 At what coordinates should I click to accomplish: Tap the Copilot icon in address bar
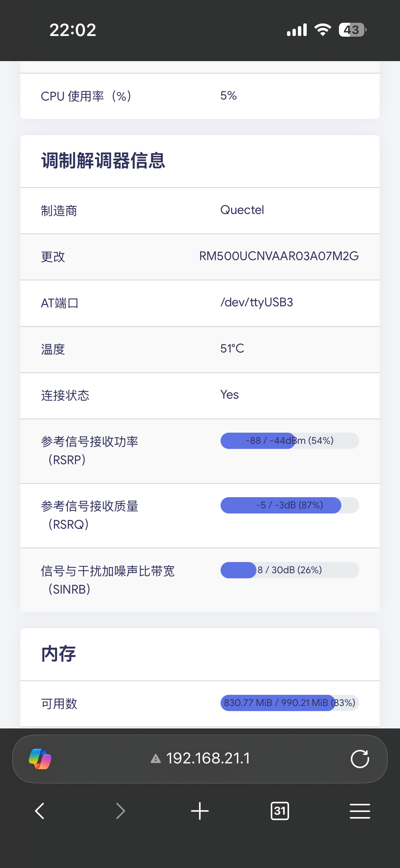point(40,759)
